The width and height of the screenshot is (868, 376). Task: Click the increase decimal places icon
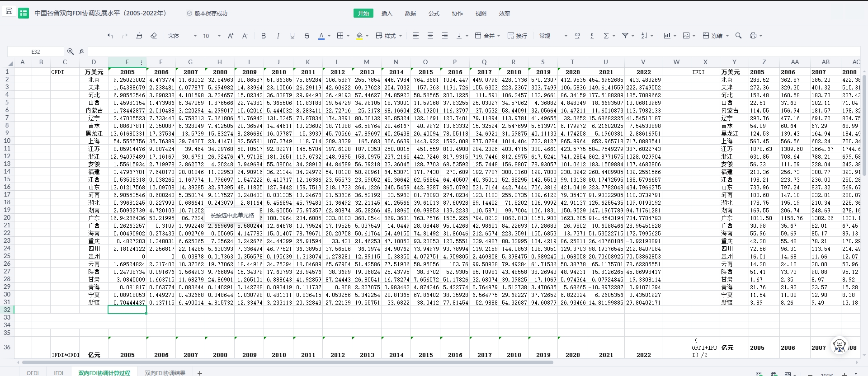[x=577, y=36]
